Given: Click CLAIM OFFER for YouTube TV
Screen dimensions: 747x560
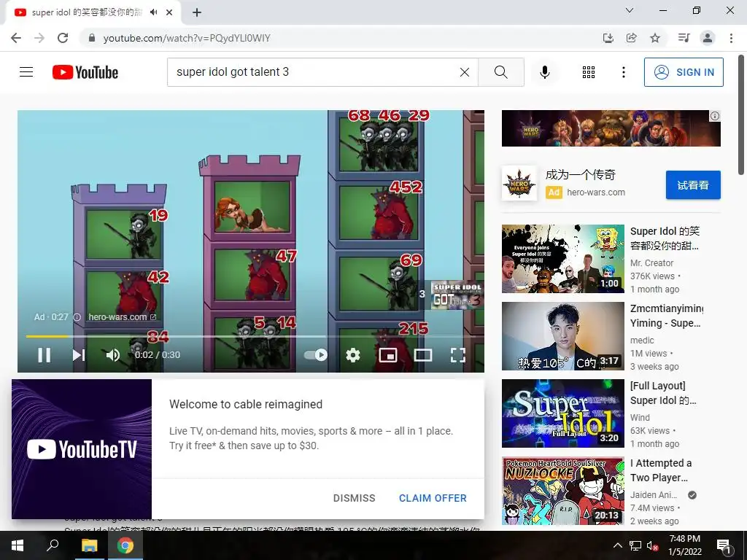Looking at the screenshot, I should (x=433, y=498).
